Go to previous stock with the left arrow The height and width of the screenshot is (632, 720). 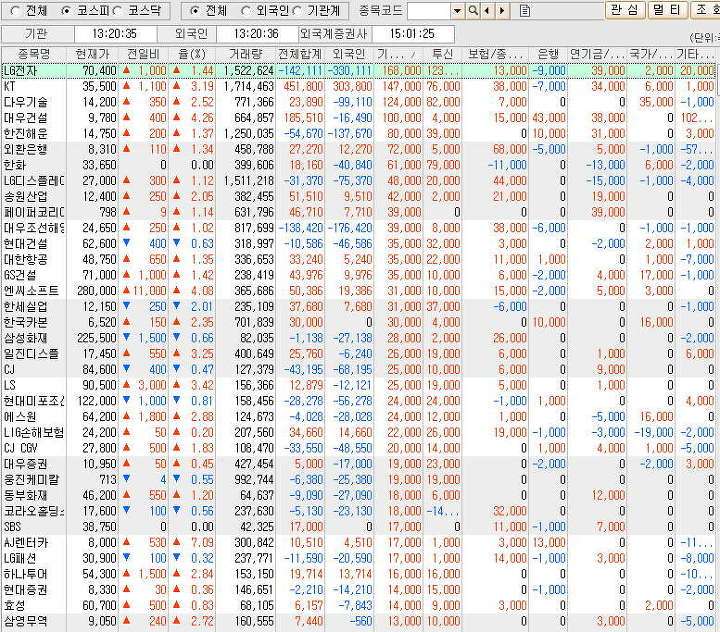point(487,11)
